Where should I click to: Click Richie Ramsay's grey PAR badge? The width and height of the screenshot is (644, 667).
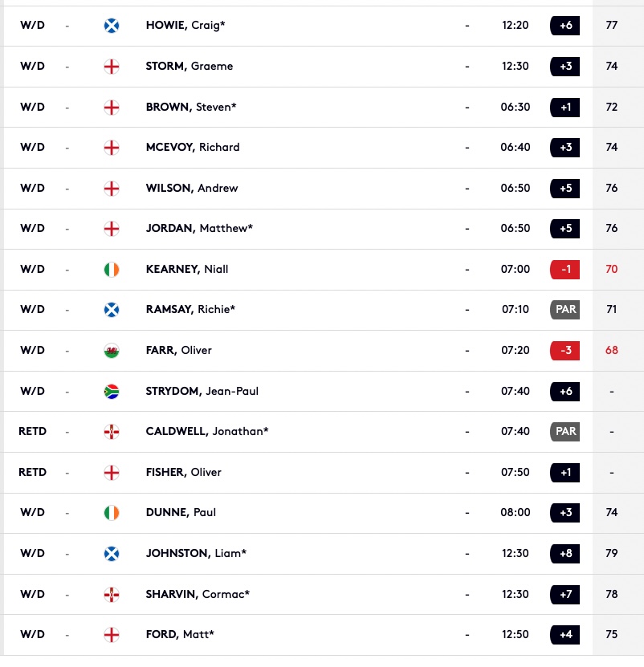pyautogui.click(x=565, y=310)
